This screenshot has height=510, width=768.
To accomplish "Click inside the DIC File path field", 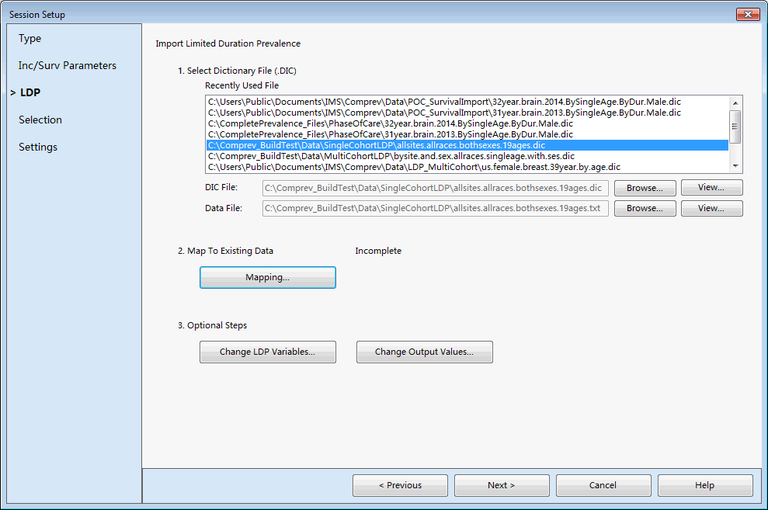I will pos(435,188).
